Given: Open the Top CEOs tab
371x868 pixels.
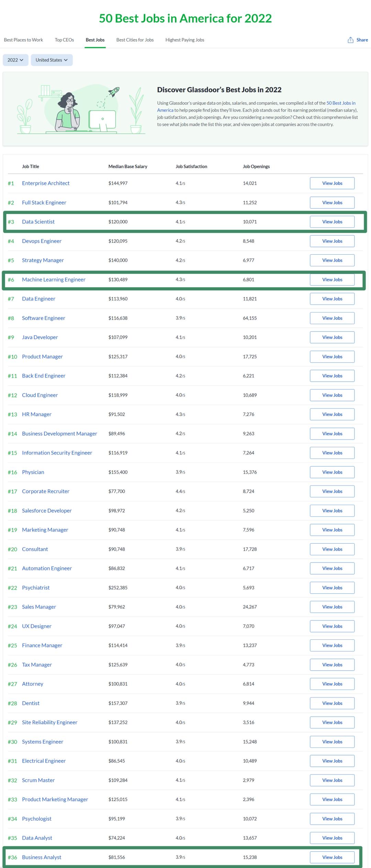Looking at the screenshot, I should coord(64,40).
